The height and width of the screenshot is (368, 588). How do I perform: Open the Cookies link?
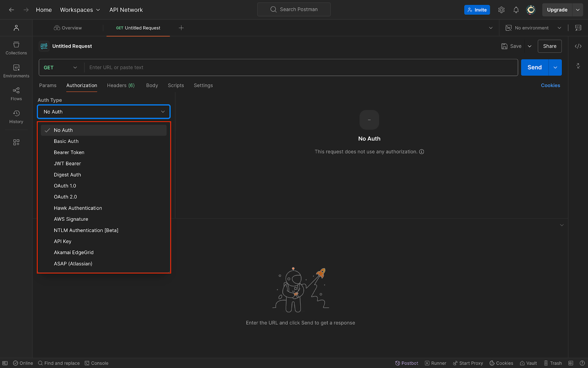point(551,85)
